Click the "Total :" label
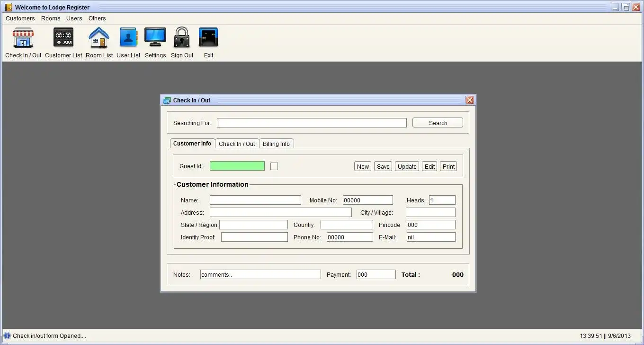This screenshot has height=345, width=644. click(x=411, y=274)
